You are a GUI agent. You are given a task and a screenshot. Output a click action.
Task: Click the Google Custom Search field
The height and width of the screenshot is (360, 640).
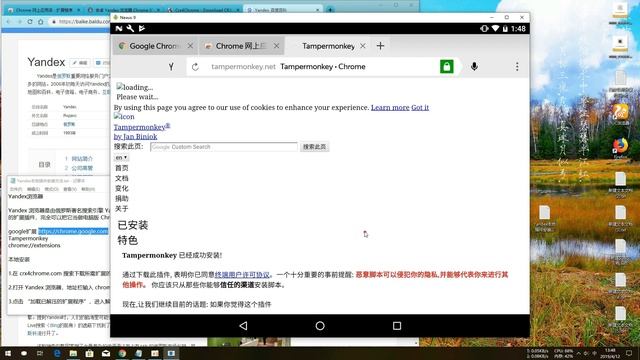[x=224, y=147]
